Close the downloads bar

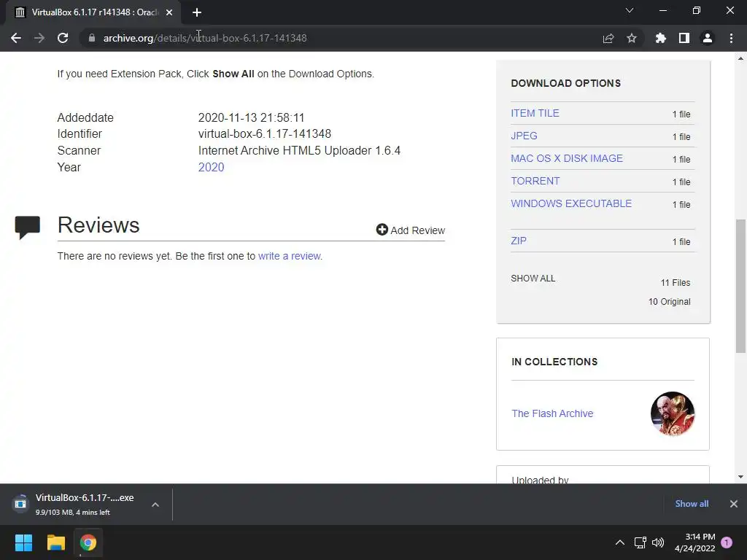coord(734,504)
